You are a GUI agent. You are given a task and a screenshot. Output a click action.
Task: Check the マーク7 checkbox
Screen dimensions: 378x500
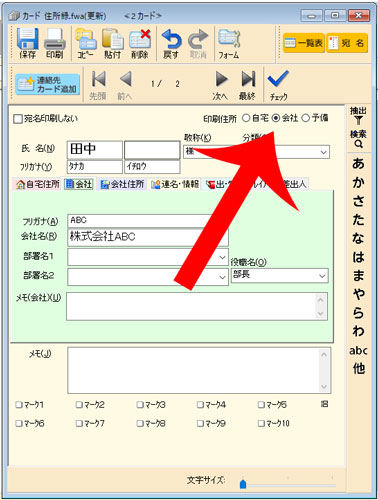pos(79,423)
